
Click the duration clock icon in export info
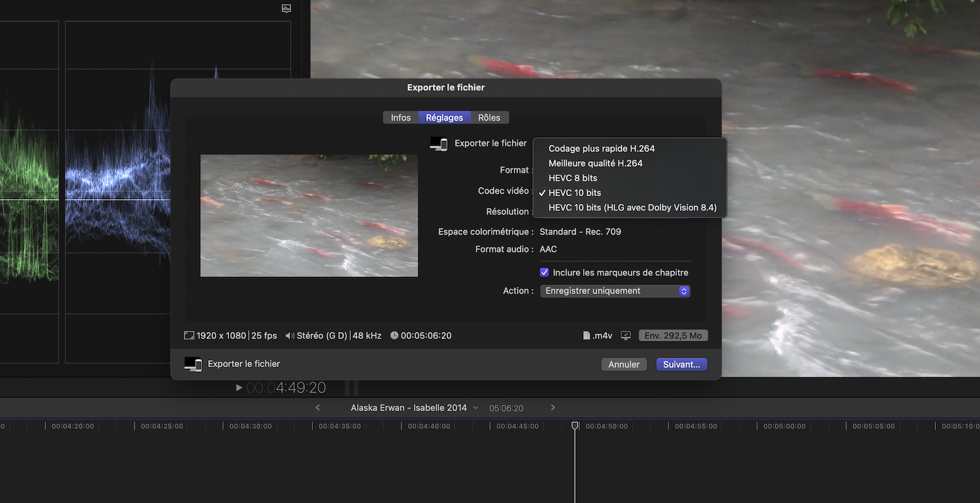394,336
